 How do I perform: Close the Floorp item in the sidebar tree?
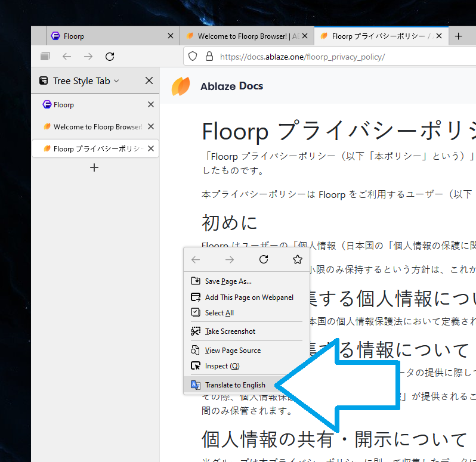pyautogui.click(x=151, y=104)
